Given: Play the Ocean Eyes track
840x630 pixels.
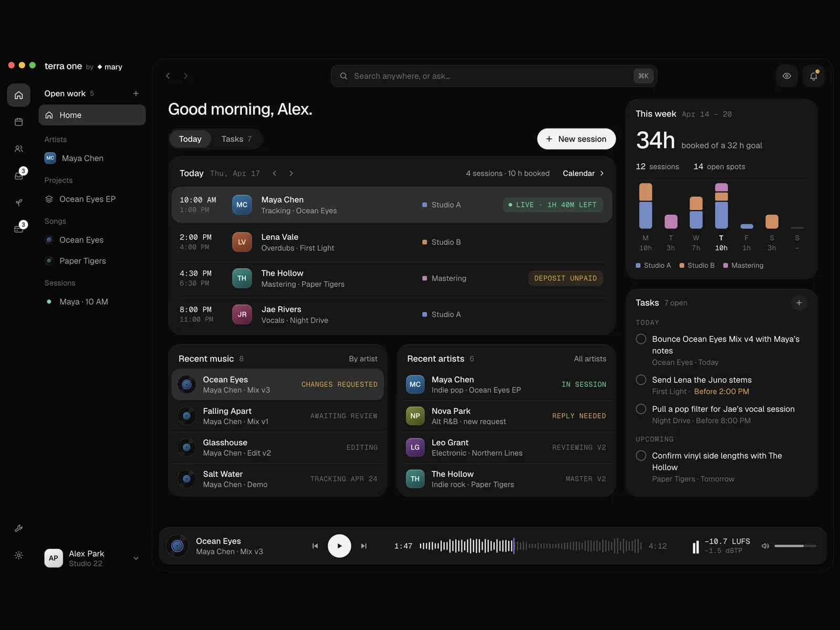Looking at the screenshot, I should pyautogui.click(x=340, y=546).
